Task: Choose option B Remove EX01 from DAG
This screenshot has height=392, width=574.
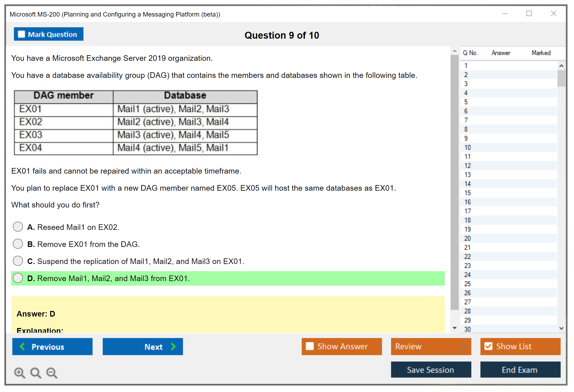Action: coord(18,244)
